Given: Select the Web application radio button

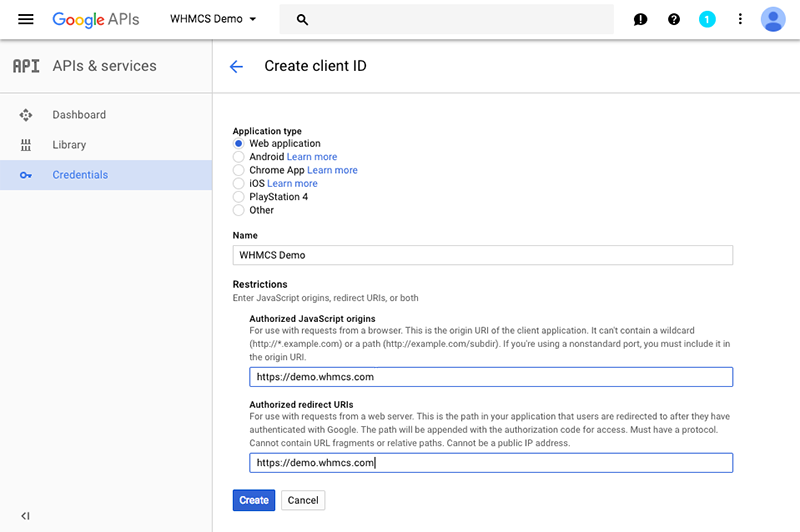Looking at the screenshot, I should click(238, 143).
